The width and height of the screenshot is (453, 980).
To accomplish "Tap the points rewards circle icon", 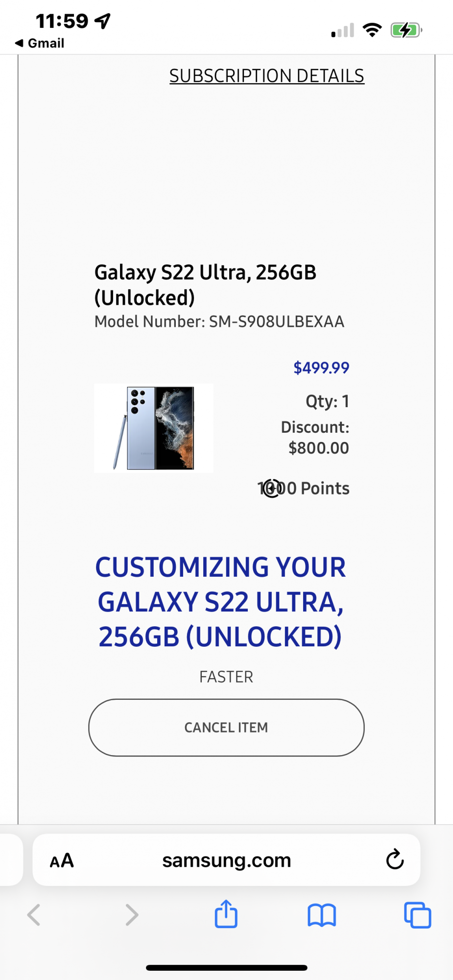I will pos(272,489).
